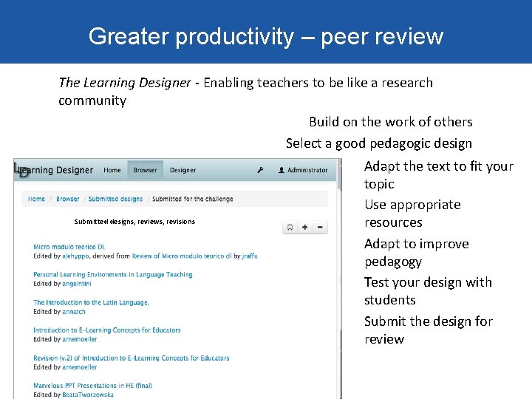Click slide title 'Greater productivity – peer review'
Viewport: 532px width, 399px height.
click(x=266, y=36)
